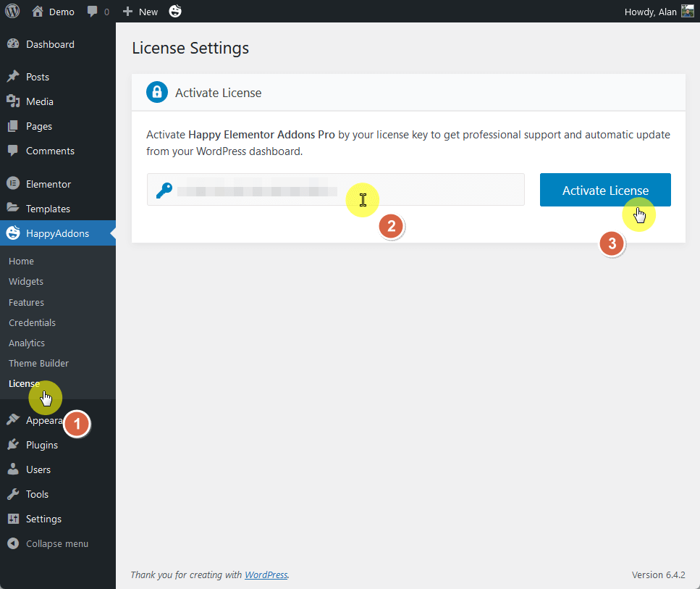The width and height of the screenshot is (700, 589).
Task: Open the Analytics submenu
Action: click(x=27, y=343)
